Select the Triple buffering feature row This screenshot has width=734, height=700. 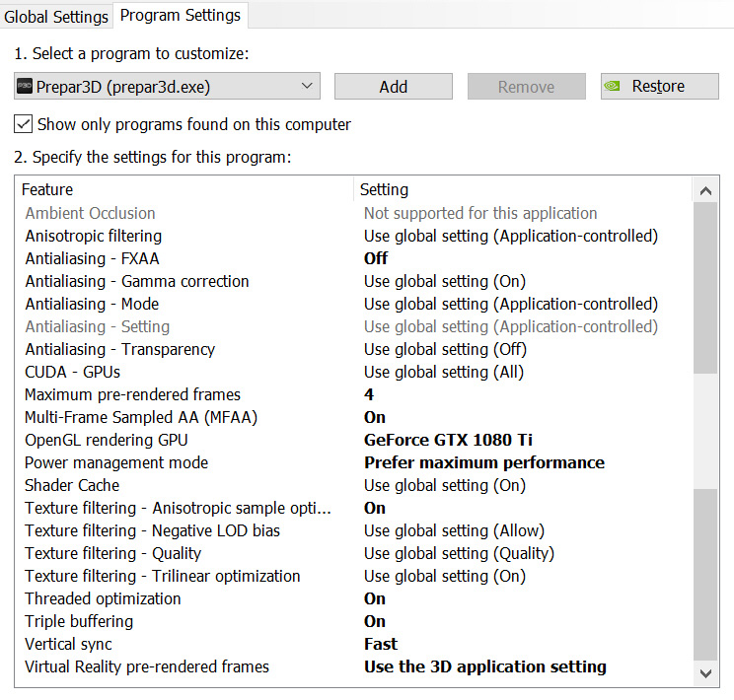[x=79, y=621]
